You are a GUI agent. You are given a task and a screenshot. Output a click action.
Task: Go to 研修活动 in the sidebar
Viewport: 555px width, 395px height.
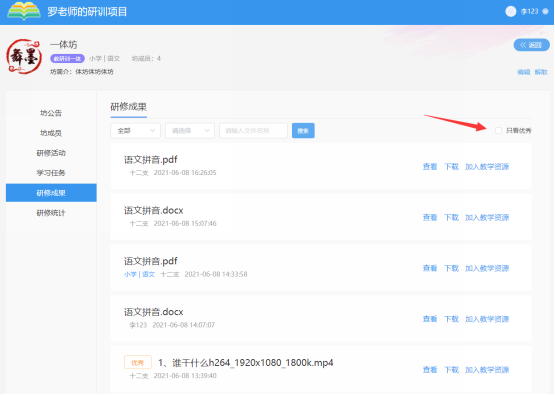pos(51,153)
